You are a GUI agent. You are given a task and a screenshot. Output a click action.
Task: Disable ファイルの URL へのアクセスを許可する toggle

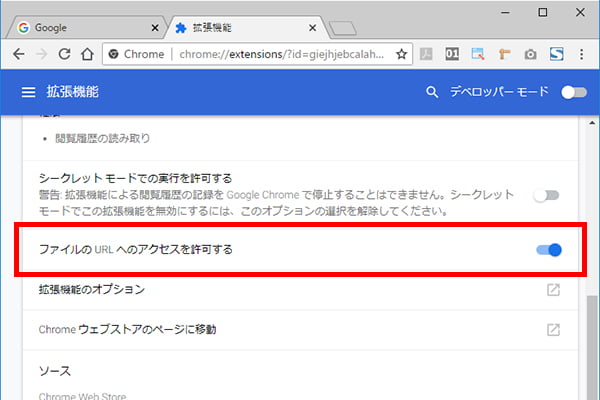[x=549, y=249]
